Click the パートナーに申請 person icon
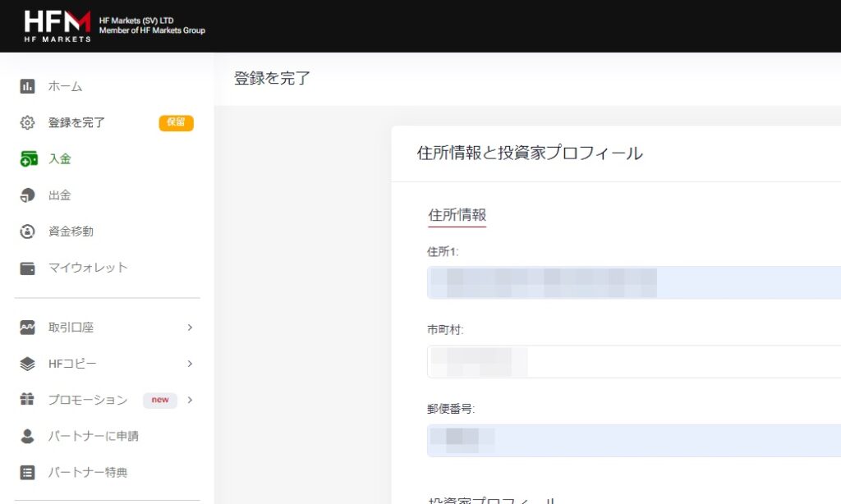The image size is (841, 504). pos(27,436)
